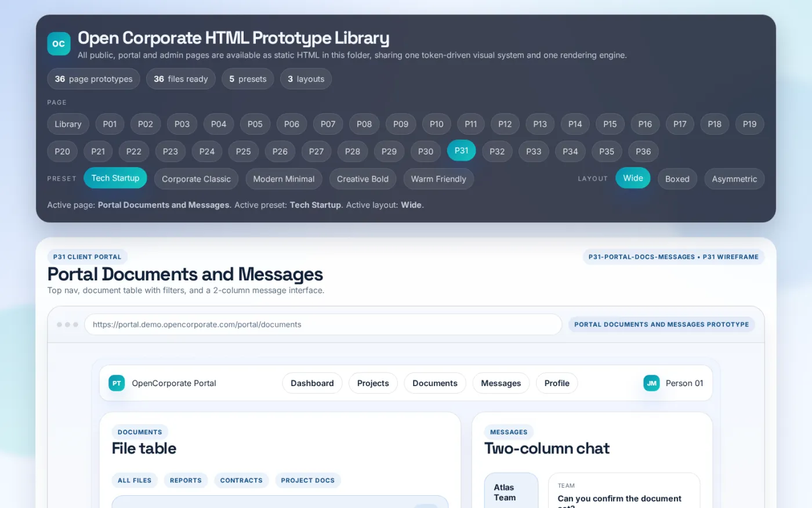The image size is (812, 508).
Task: Select page P22
Action: click(134, 151)
